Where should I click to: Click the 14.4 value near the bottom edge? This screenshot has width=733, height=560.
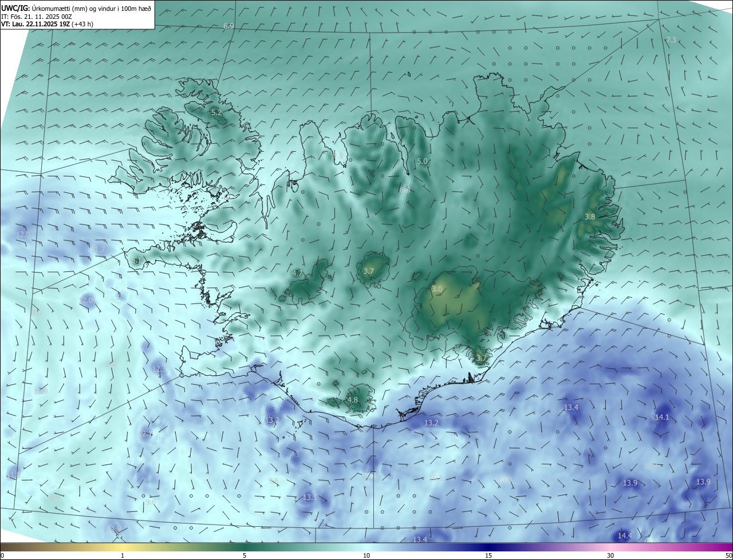coord(625,535)
